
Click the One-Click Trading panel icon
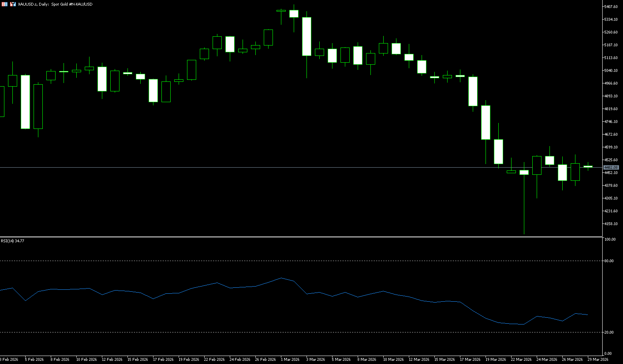(x=13, y=4)
